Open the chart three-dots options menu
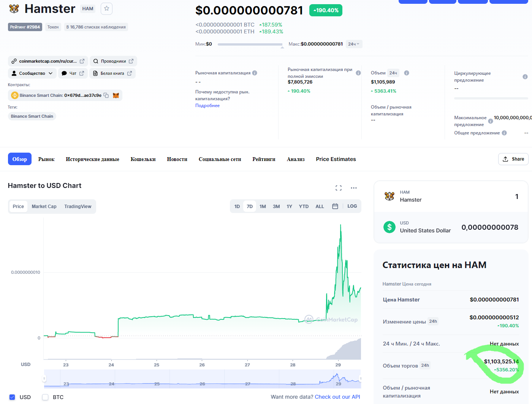Image resolution: width=532 pixels, height=404 pixels. coord(354,188)
